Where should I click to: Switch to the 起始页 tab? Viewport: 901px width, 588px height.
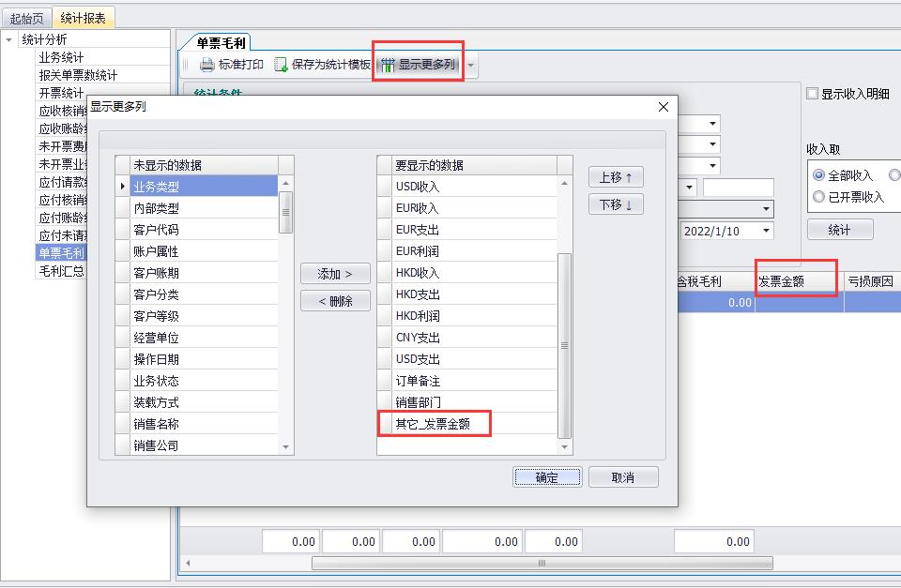point(26,18)
